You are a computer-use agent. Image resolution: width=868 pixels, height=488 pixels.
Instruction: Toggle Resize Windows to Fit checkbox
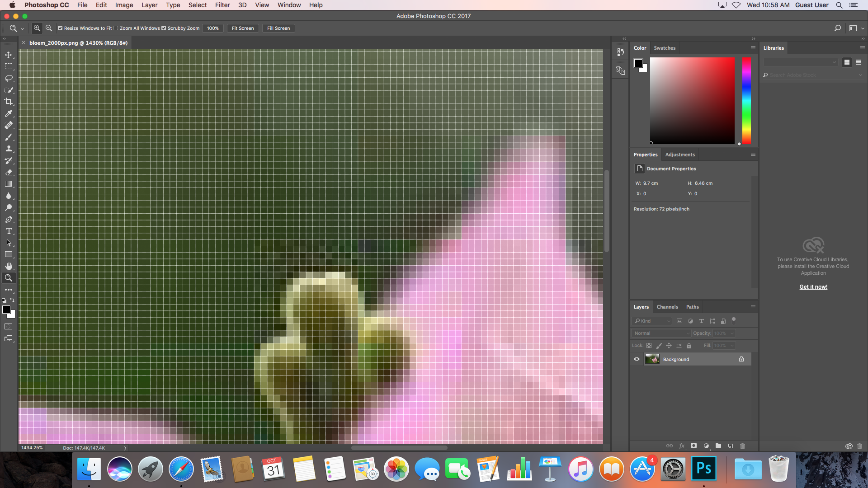(x=60, y=28)
